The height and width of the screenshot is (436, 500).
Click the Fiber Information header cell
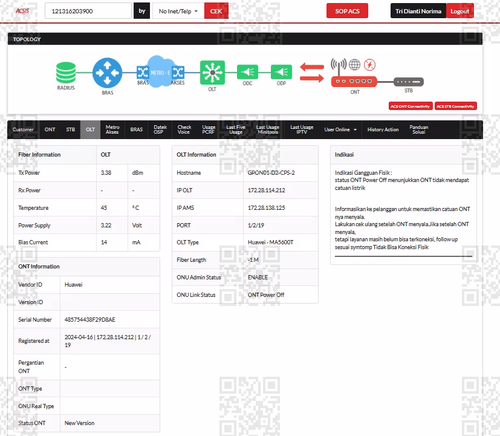(x=55, y=155)
